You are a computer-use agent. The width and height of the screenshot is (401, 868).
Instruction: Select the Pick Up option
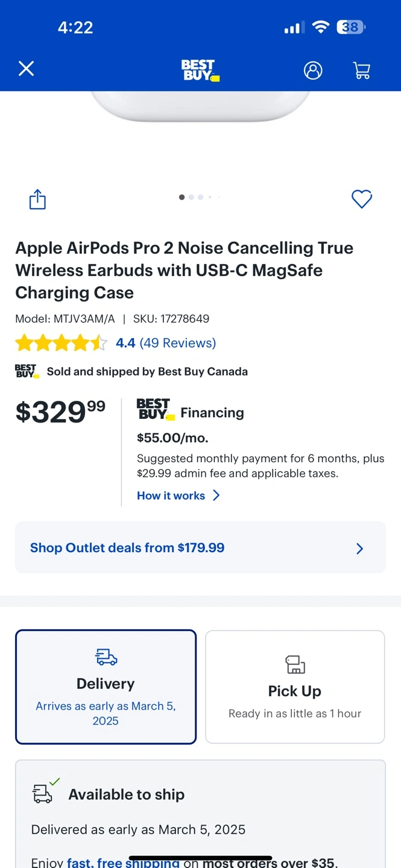coord(295,687)
